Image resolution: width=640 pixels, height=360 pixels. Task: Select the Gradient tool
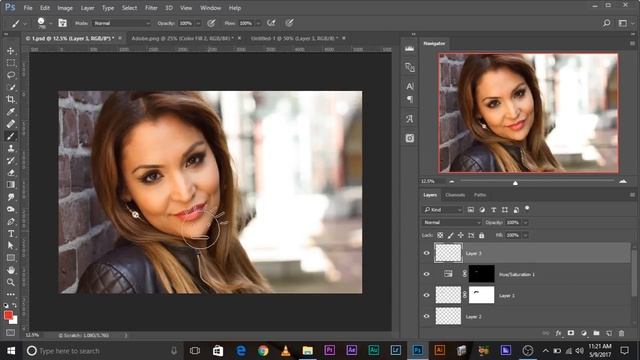pos(11,184)
